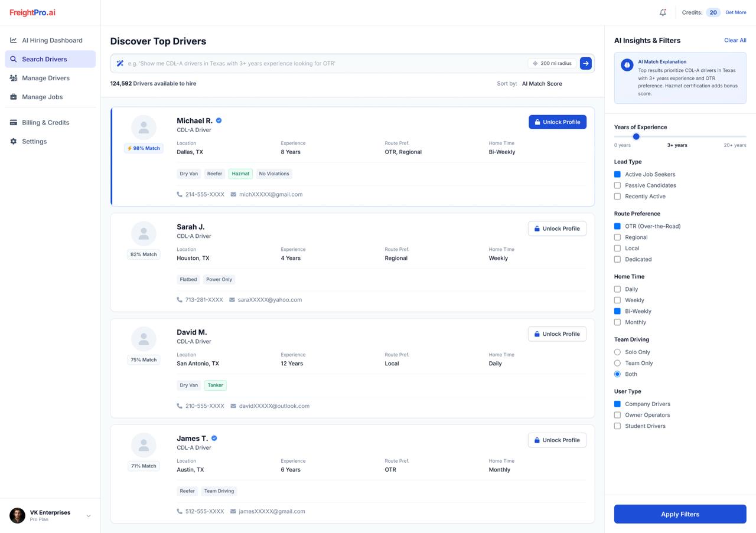Unlock Profile for Sarah J.
Screen dimensions: 756x533
pos(557,228)
